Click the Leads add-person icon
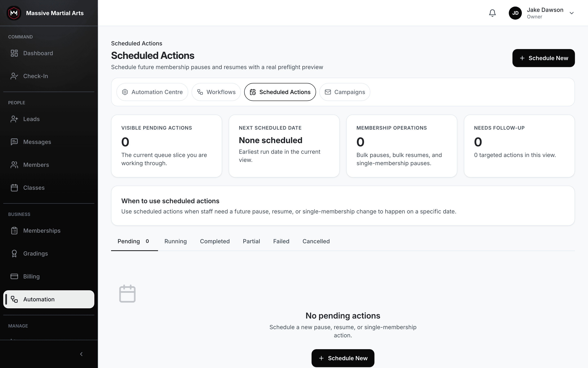 (x=14, y=119)
